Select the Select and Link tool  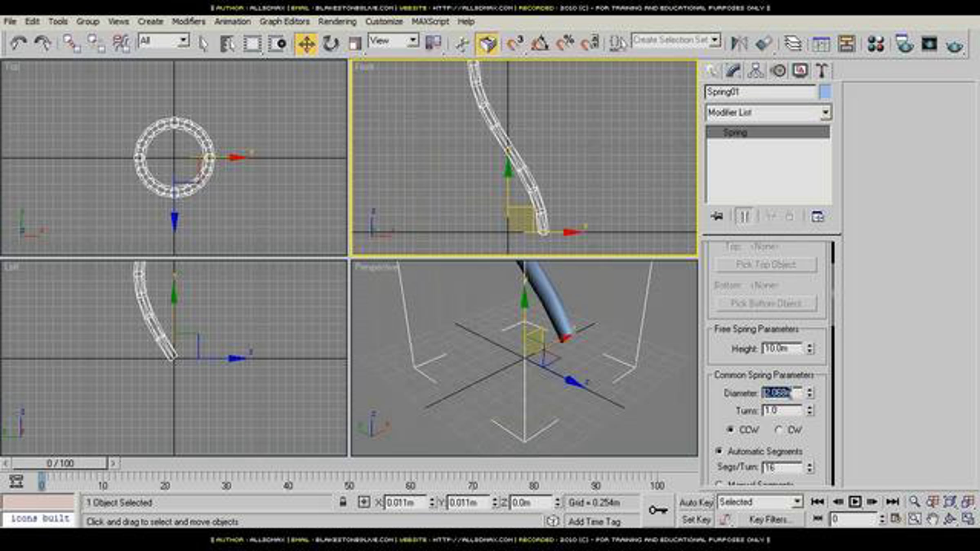click(71, 43)
